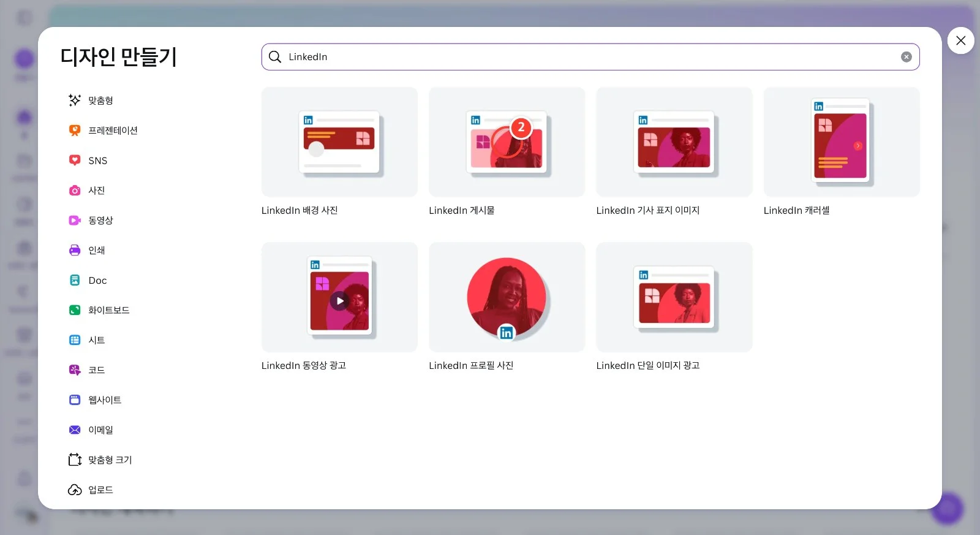The height and width of the screenshot is (535, 980).
Task: Click the SNS heart icon
Action: click(75, 161)
